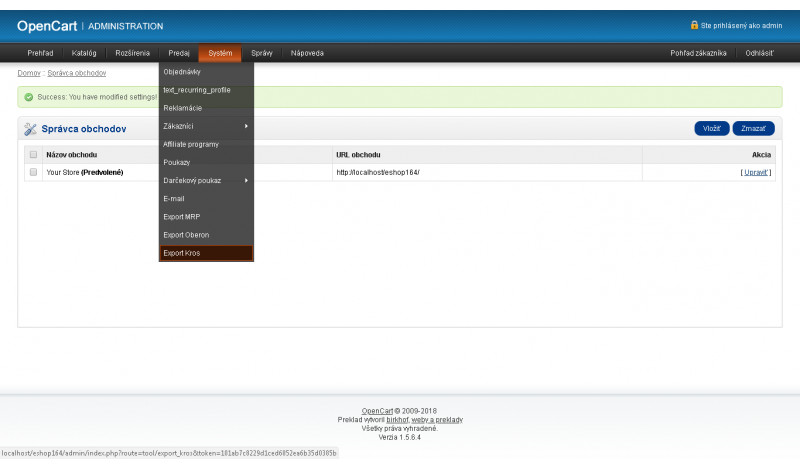The image size is (800, 470).
Task: Open the Katalóg menu
Action: 84,53
